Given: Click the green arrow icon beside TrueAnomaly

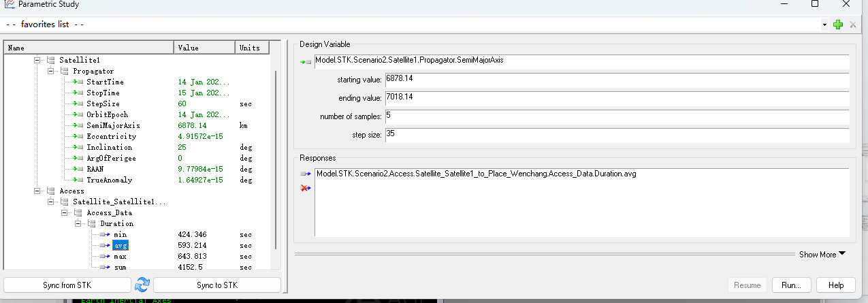Looking at the screenshot, I should [78, 180].
